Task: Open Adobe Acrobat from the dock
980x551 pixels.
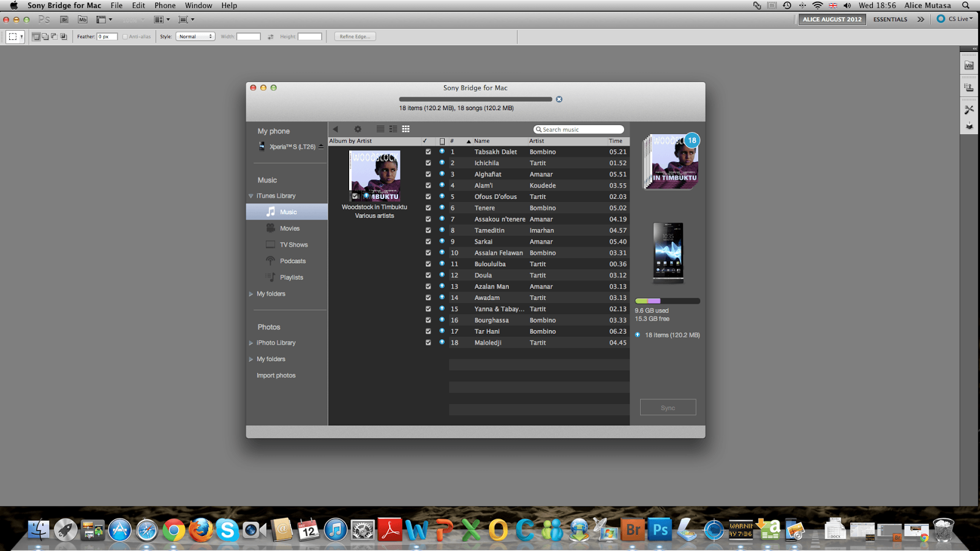Action: pos(390,530)
